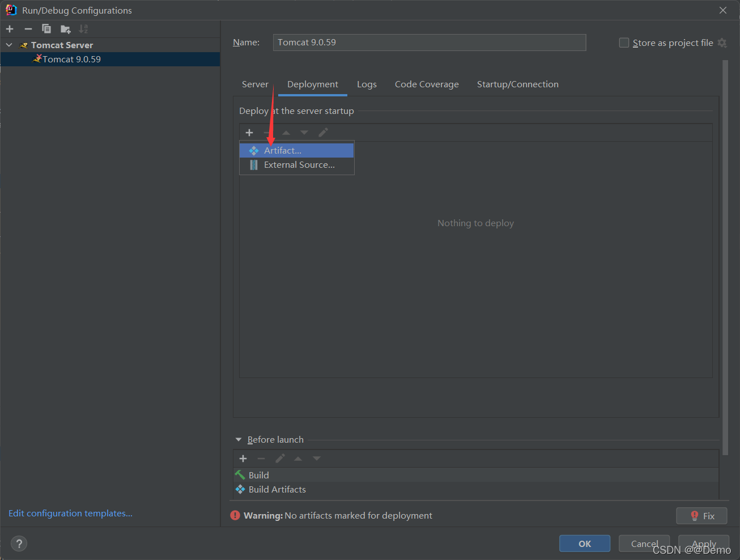740x560 pixels.
Task: Click the IntelliJ IDEA window title icon
Action: coord(11,10)
